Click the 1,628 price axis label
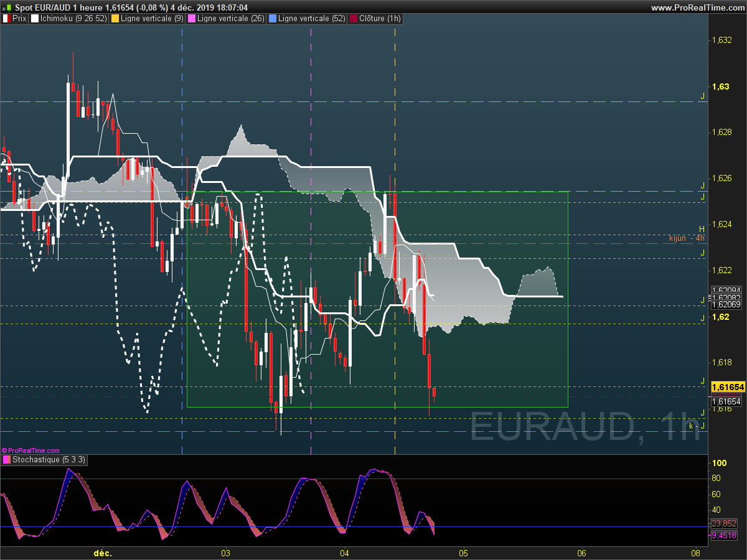The image size is (747, 560). (x=721, y=132)
